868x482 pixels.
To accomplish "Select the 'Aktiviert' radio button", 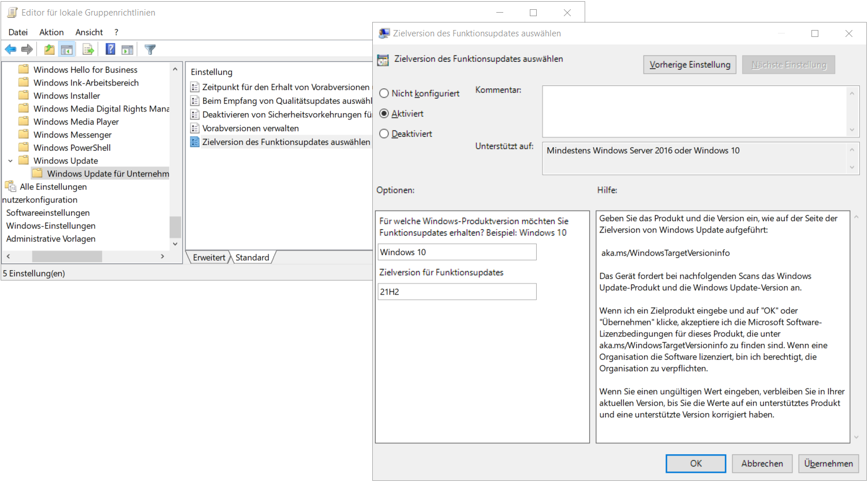I will [384, 114].
